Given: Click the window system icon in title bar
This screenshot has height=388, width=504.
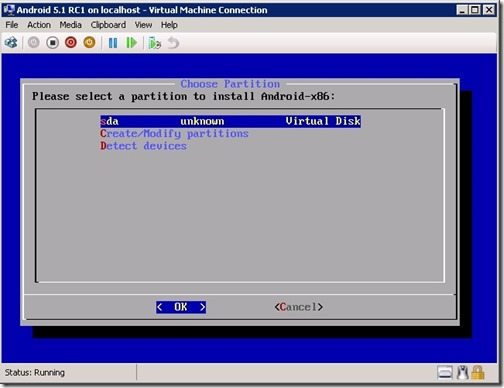Looking at the screenshot, I should [9, 10].
